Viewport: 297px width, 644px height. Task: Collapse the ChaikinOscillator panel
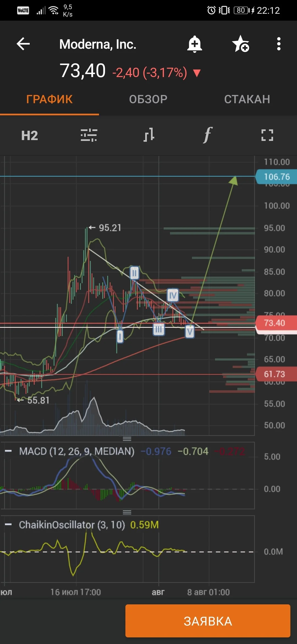coord(9,525)
